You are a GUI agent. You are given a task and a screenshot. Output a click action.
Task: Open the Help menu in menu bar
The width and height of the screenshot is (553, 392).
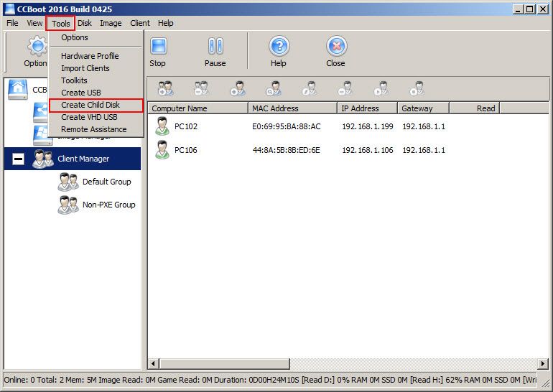(x=165, y=23)
